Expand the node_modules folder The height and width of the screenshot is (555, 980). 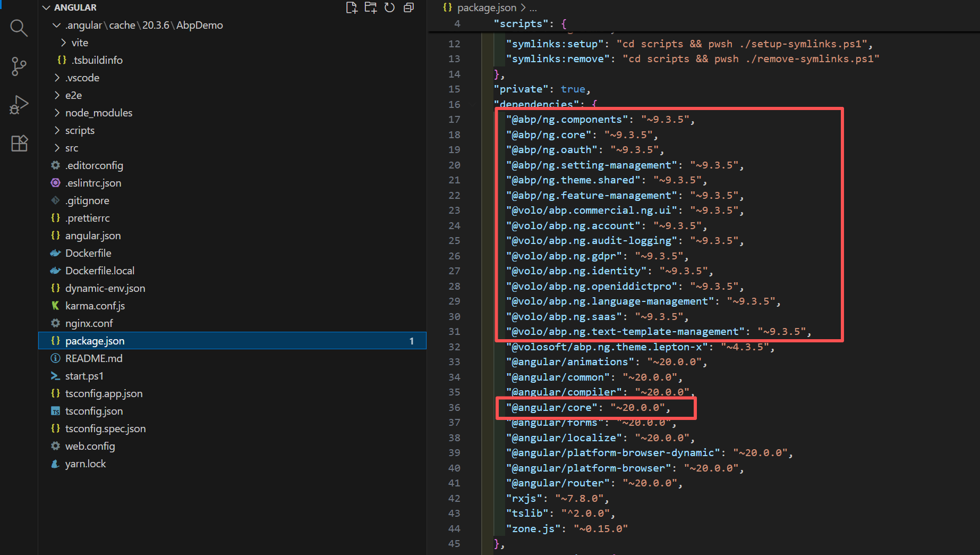pos(98,113)
